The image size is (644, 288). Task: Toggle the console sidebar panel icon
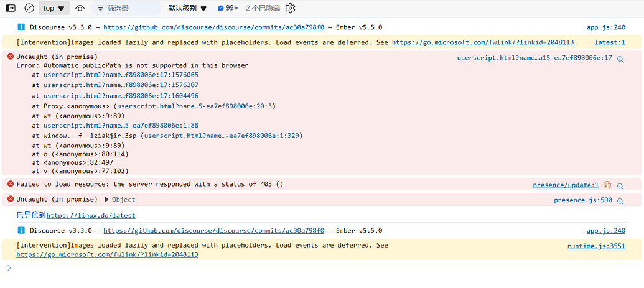[11, 8]
